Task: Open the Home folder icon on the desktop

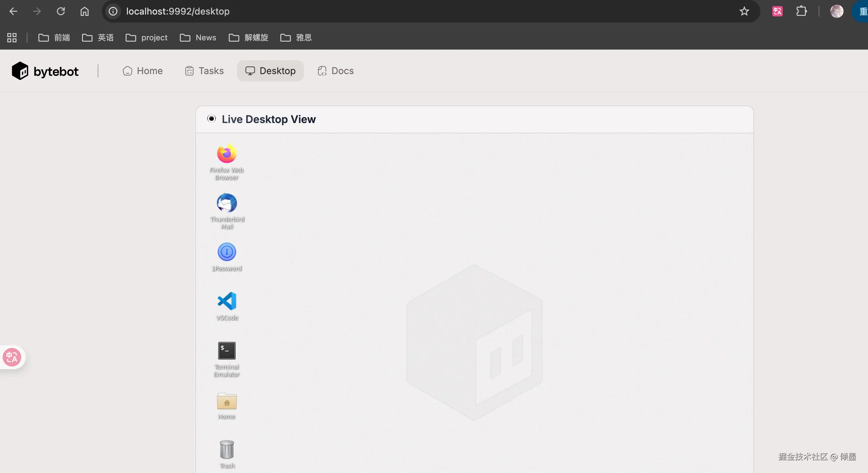Action: click(x=226, y=402)
